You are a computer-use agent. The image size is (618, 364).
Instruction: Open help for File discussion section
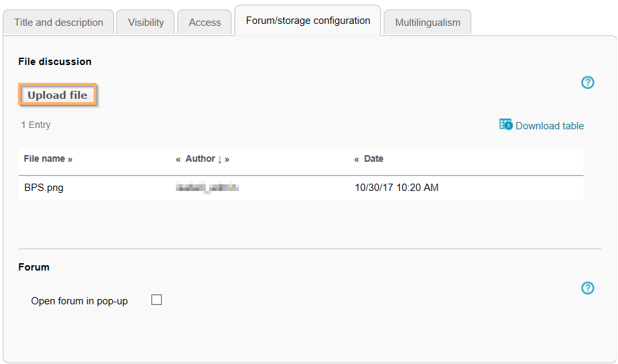click(587, 83)
